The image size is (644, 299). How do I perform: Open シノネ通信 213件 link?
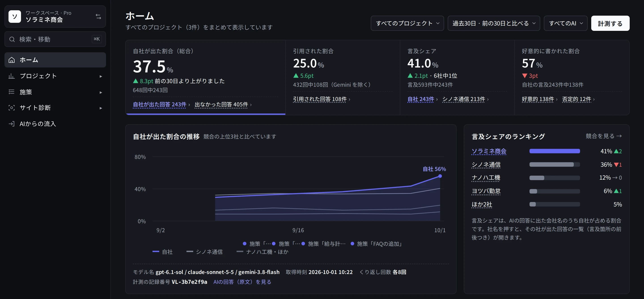[x=464, y=99]
